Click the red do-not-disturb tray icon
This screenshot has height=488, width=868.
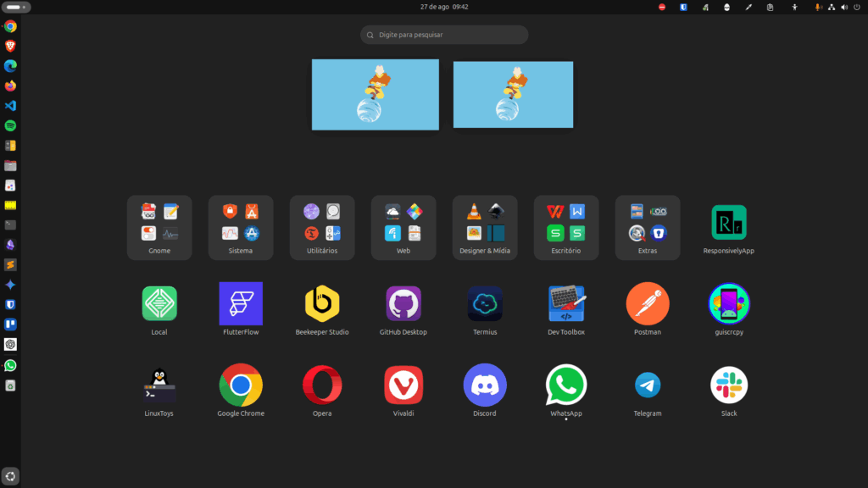(x=662, y=7)
